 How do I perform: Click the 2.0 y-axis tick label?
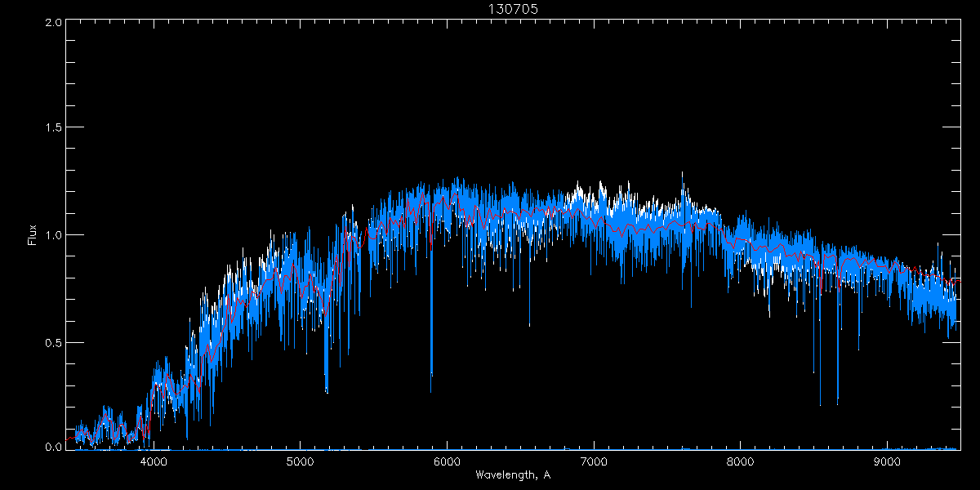pyautogui.click(x=54, y=22)
